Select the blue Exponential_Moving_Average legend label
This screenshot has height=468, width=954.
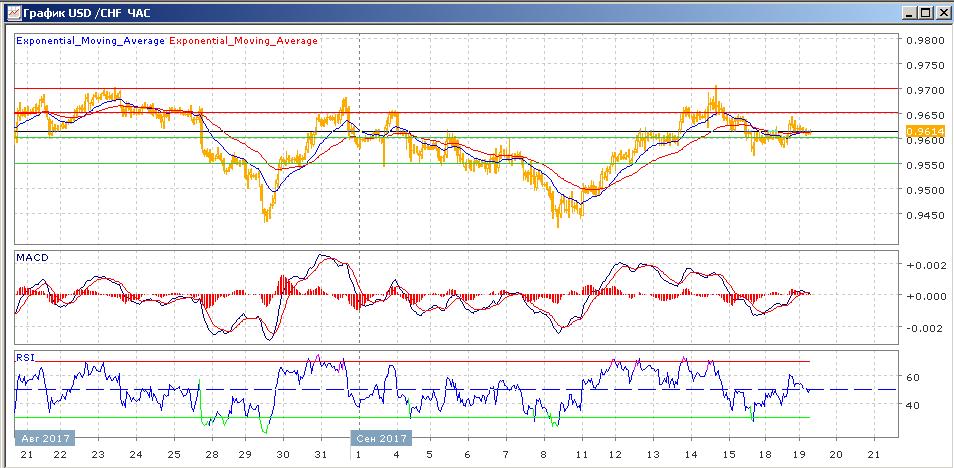tap(90, 41)
